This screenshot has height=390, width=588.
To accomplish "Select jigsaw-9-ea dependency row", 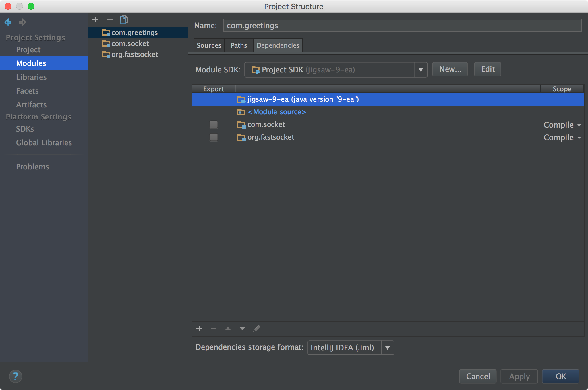I will pyautogui.click(x=388, y=99).
